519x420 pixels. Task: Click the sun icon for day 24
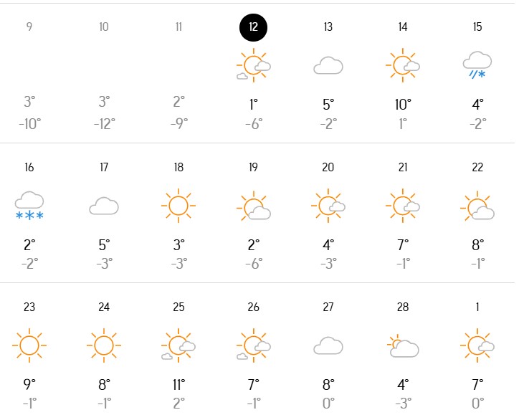tap(104, 346)
